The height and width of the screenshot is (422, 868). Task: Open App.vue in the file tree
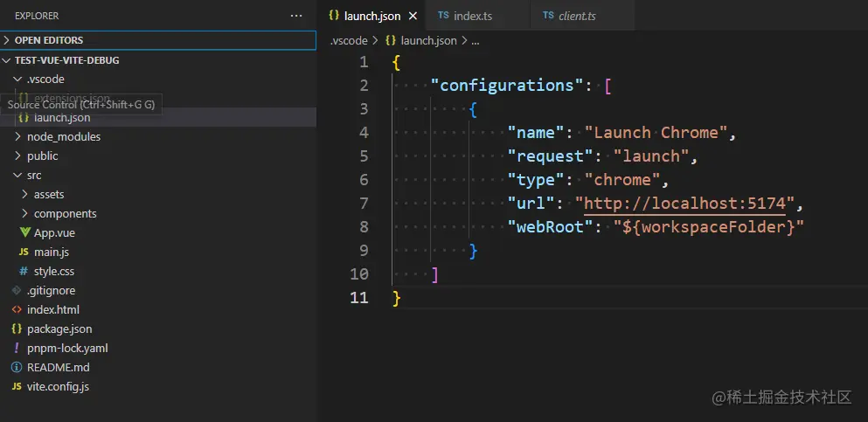click(158, 233)
